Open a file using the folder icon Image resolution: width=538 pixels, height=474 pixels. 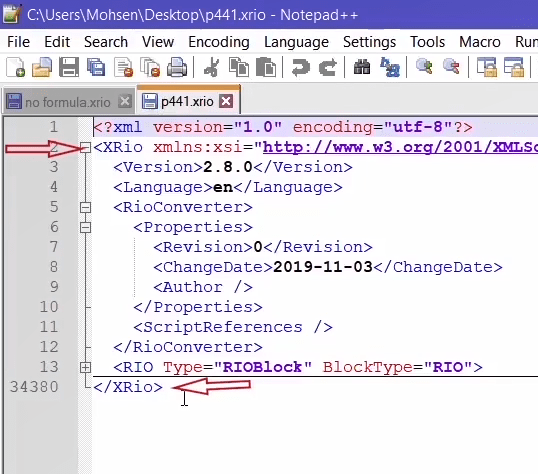click(x=42, y=67)
